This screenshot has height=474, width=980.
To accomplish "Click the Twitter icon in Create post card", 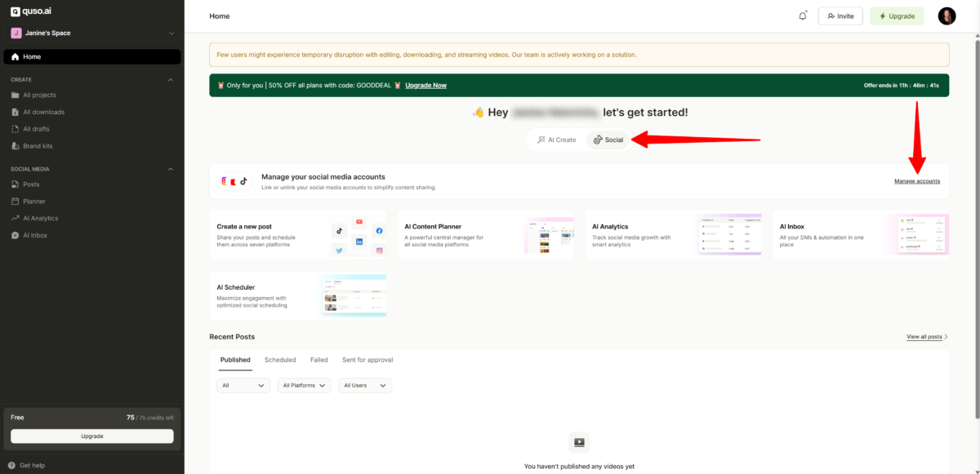I will (340, 250).
